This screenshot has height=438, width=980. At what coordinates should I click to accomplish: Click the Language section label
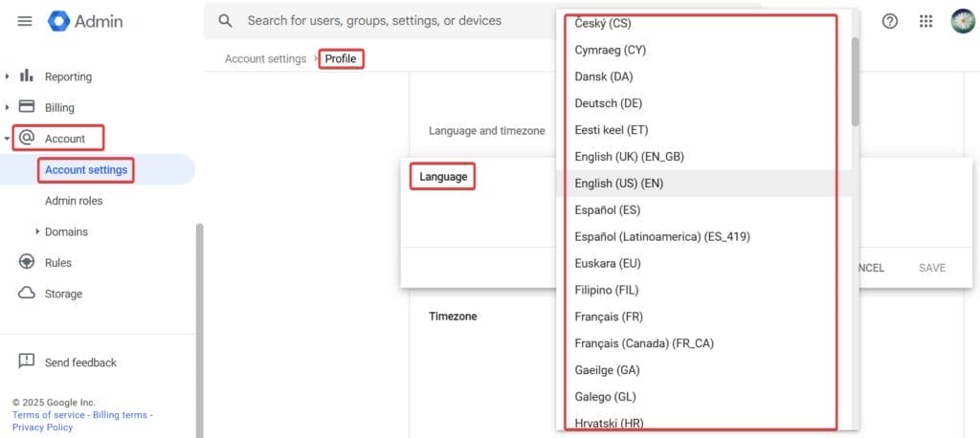click(x=443, y=177)
